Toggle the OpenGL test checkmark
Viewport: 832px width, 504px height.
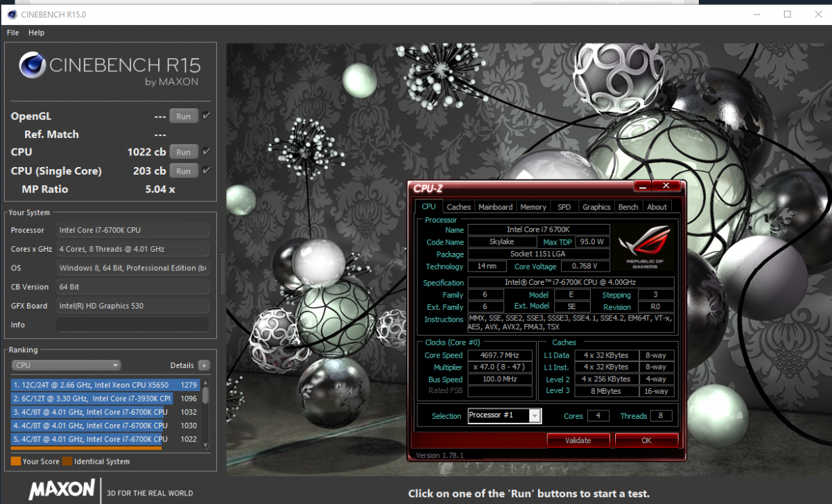[x=207, y=116]
